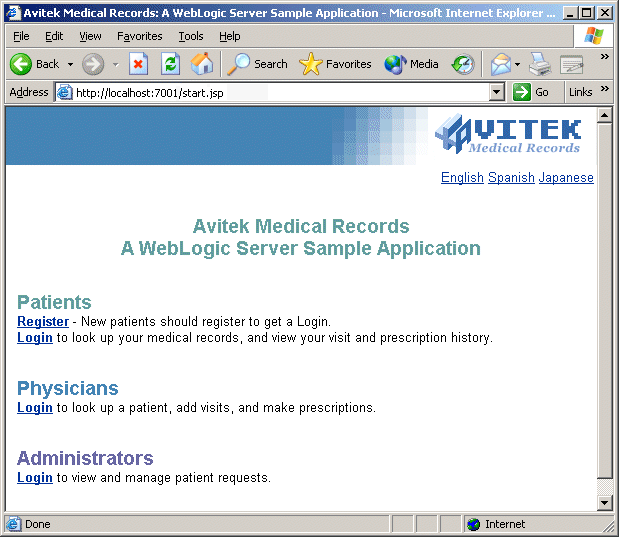Go to Home page icon
The image size is (619, 537).
[202, 64]
